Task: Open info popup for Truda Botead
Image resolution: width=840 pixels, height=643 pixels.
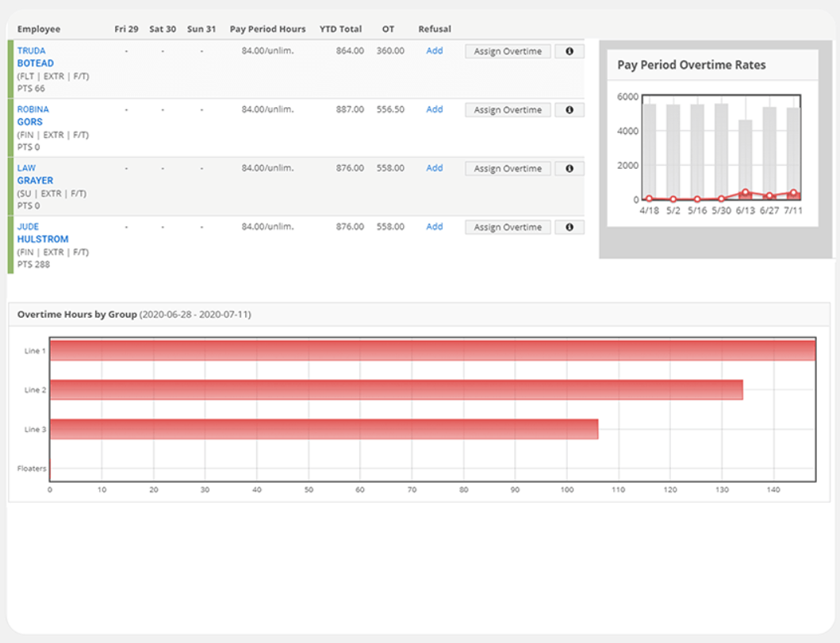Action: [570, 51]
